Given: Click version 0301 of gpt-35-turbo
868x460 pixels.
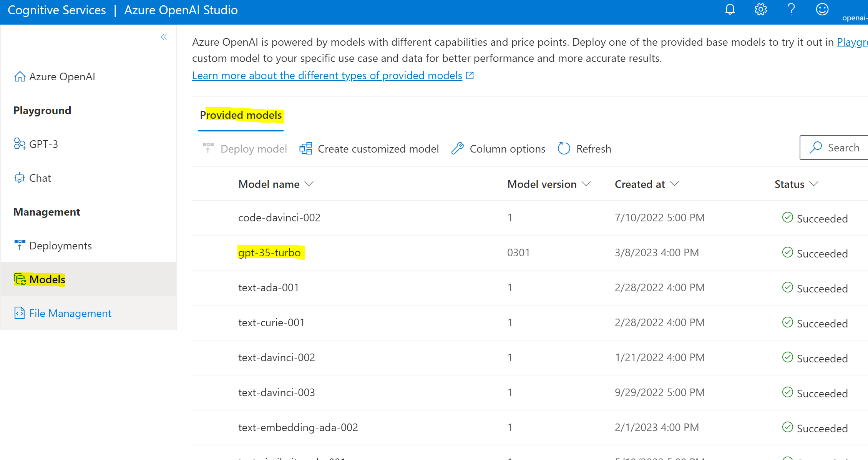Looking at the screenshot, I should click(518, 252).
